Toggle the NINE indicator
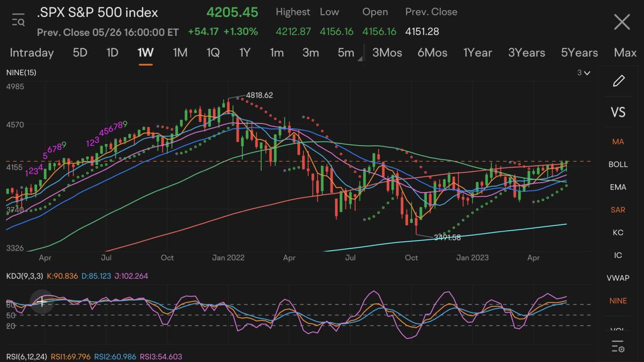The image size is (644, 362). (x=618, y=300)
